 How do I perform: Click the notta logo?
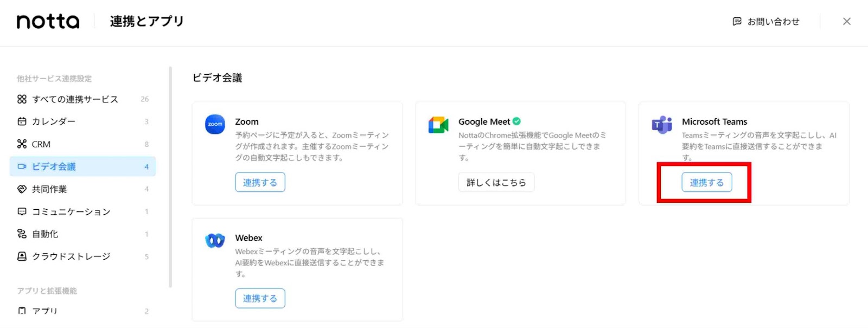tap(47, 21)
